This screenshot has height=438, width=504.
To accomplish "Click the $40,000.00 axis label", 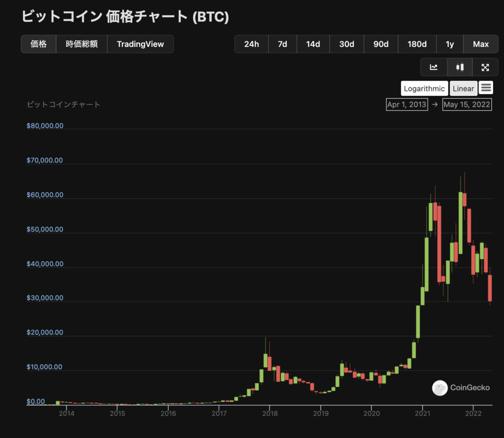I will pyautogui.click(x=45, y=264).
